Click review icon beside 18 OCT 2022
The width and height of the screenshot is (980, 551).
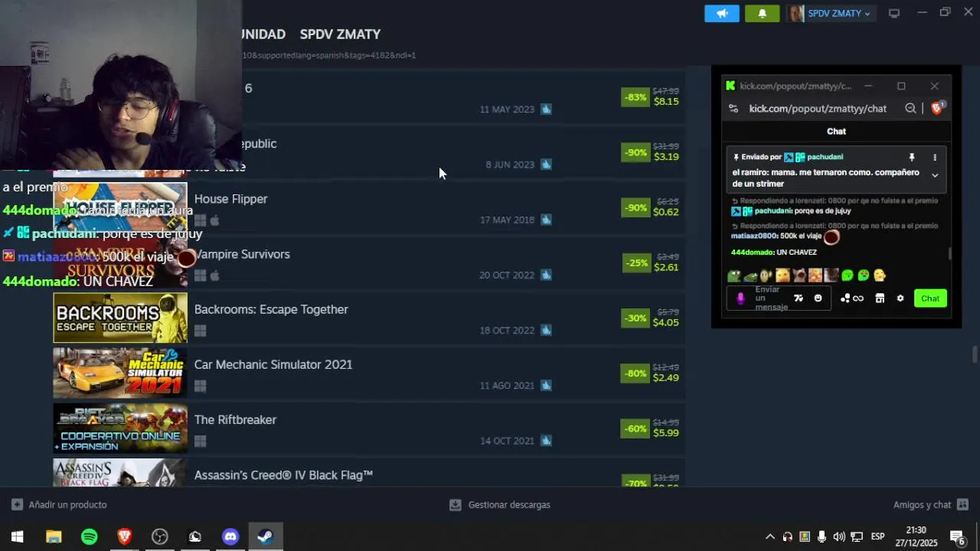546,330
